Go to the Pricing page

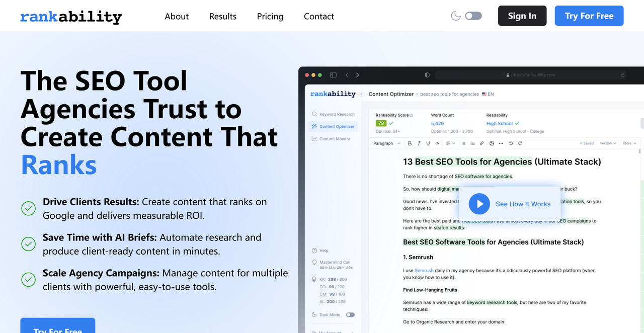270,16
